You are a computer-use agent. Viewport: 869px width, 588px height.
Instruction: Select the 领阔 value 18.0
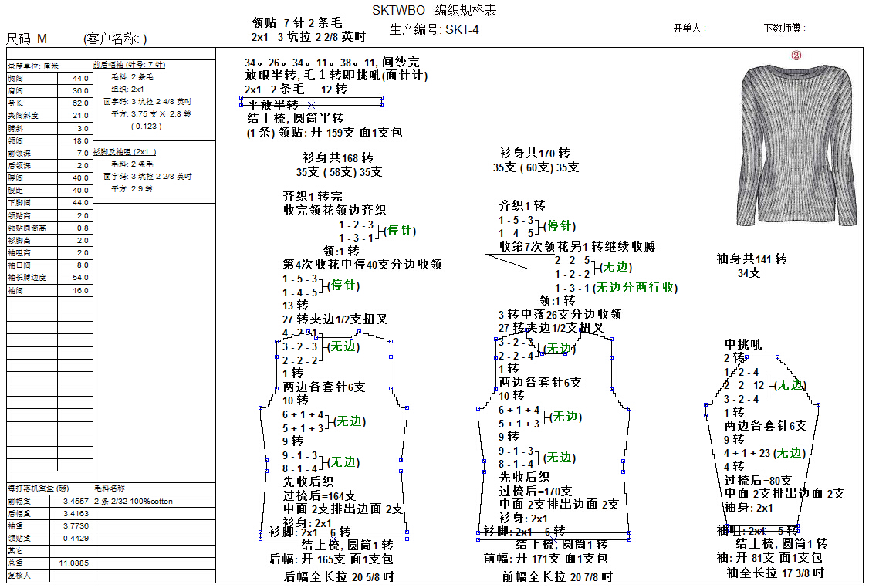pos(80,140)
